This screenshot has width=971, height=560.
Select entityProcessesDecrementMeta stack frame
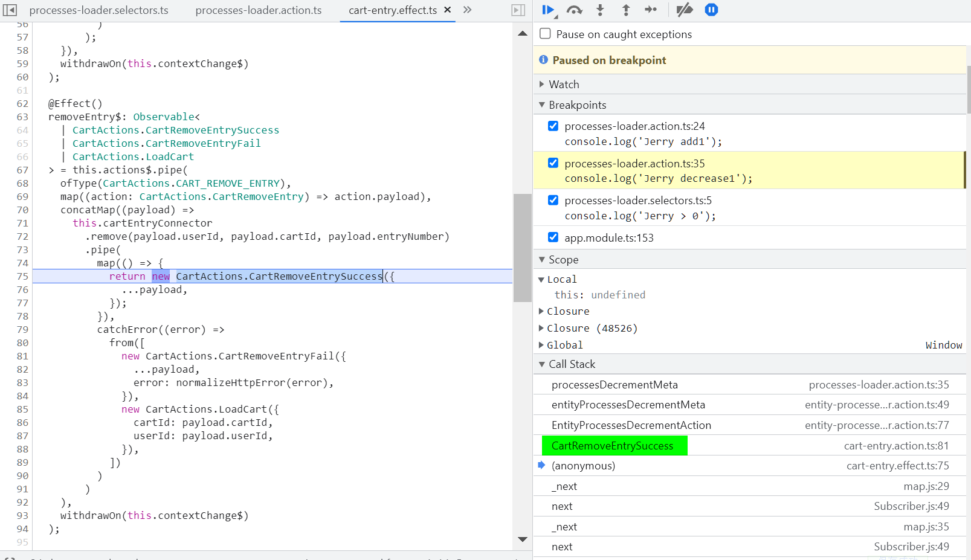tap(750, 405)
